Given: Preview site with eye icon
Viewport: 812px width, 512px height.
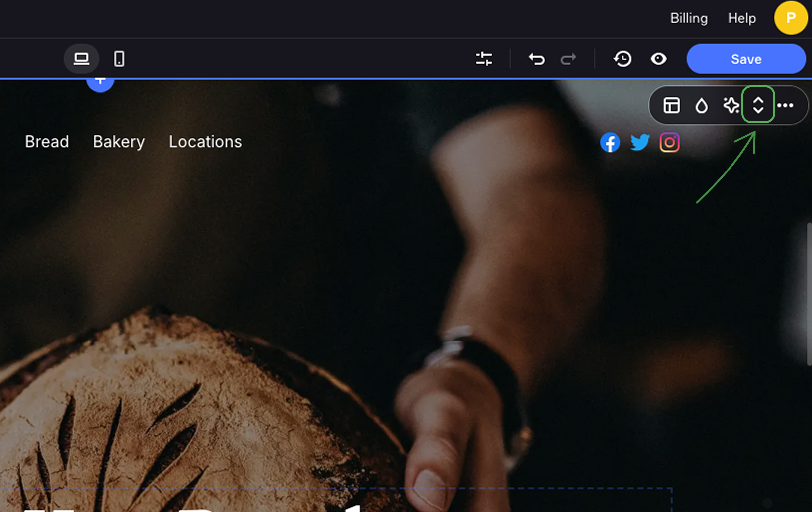Looking at the screenshot, I should click(659, 59).
